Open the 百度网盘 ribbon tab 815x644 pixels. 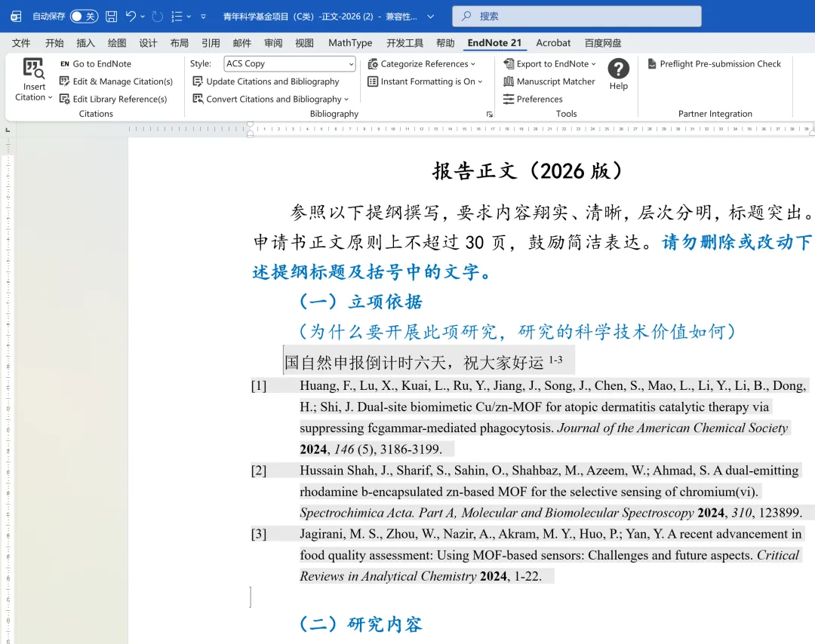point(603,43)
